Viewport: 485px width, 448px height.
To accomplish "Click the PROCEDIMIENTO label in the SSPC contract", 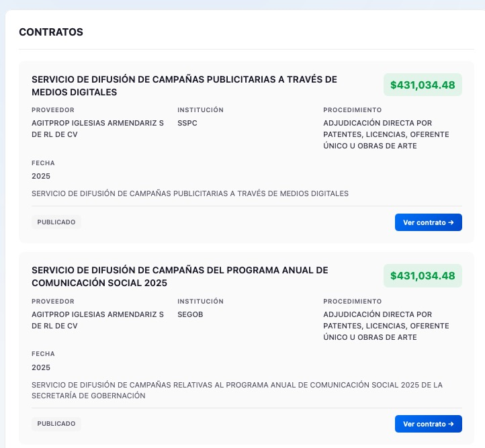I will coord(352,110).
